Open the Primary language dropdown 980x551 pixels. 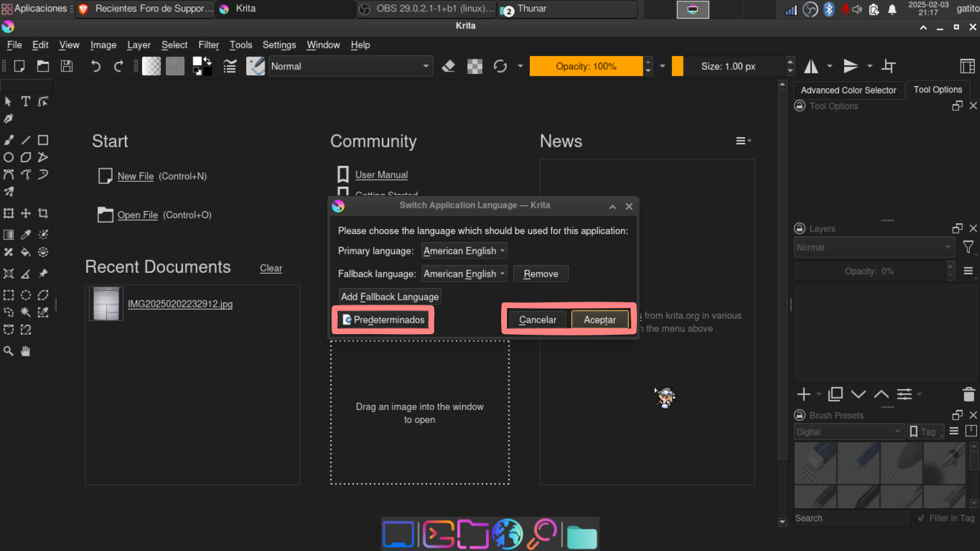coord(464,251)
